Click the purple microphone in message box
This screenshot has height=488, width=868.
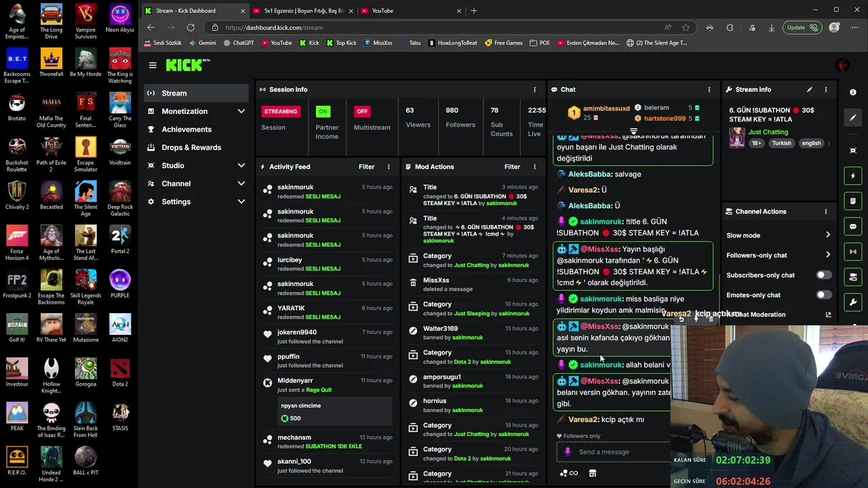568,452
